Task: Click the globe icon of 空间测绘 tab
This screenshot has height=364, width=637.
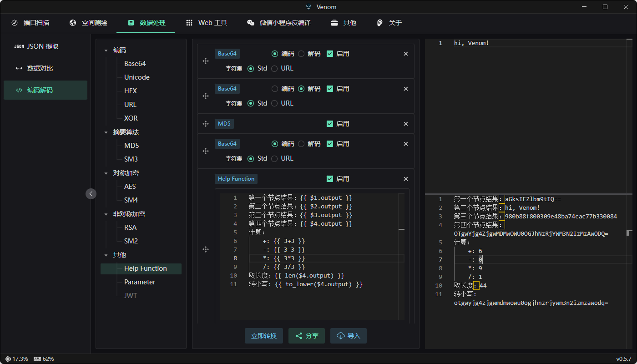Action: click(x=73, y=23)
